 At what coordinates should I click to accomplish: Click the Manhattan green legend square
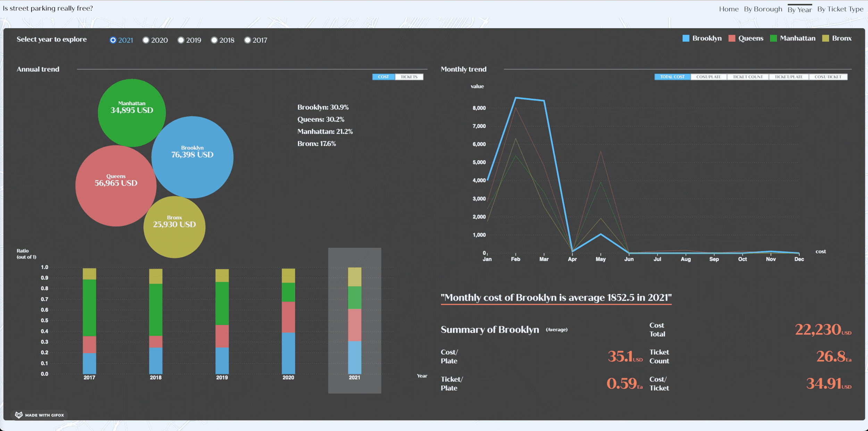pyautogui.click(x=773, y=38)
